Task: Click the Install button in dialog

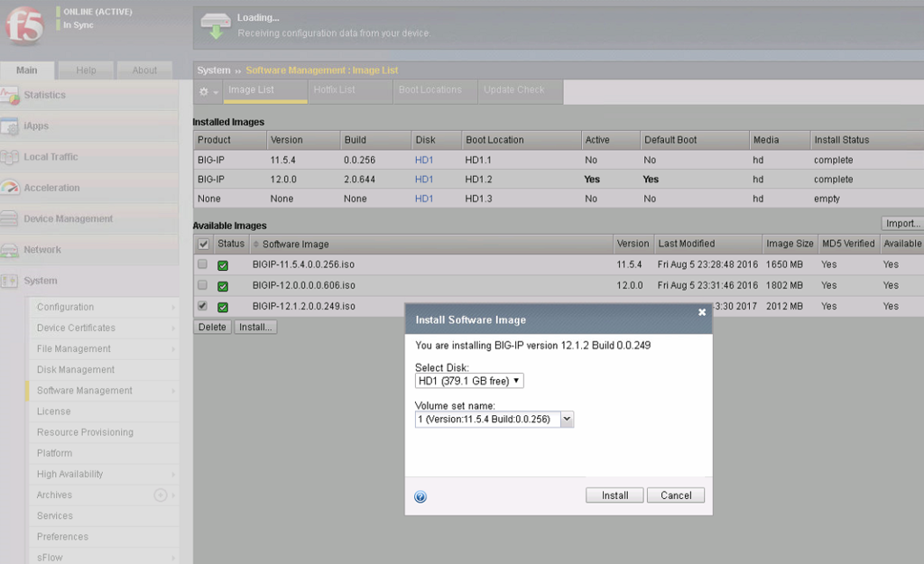Action: pyautogui.click(x=614, y=495)
